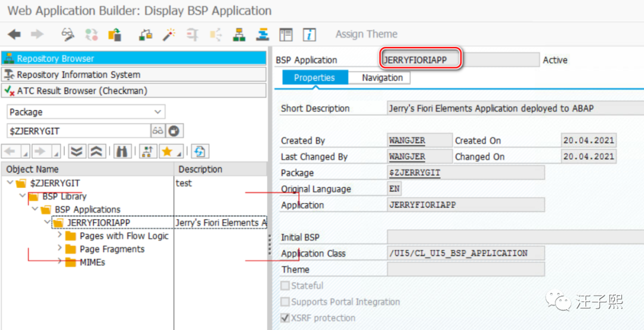Open Repository Information System
Image resolution: width=644 pixels, height=330 pixels.
[x=134, y=75]
